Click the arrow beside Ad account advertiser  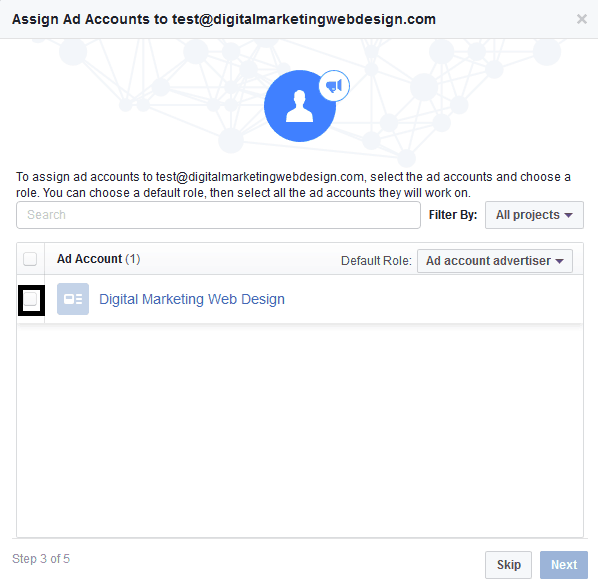click(x=559, y=261)
